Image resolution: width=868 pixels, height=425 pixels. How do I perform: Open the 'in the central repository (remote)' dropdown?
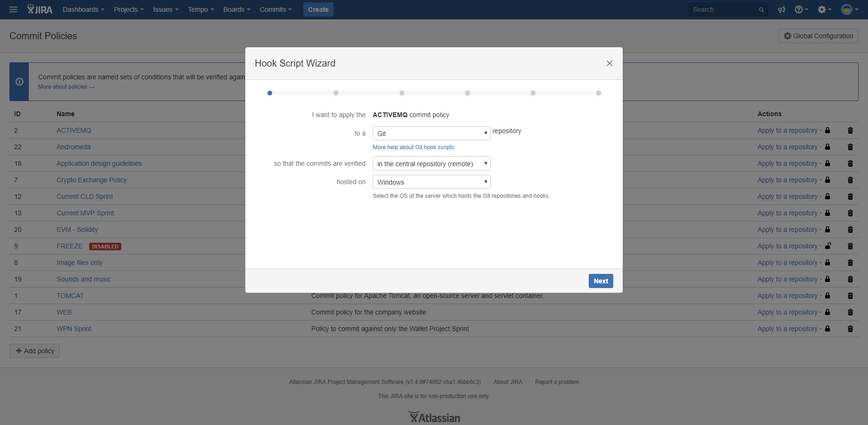431,163
